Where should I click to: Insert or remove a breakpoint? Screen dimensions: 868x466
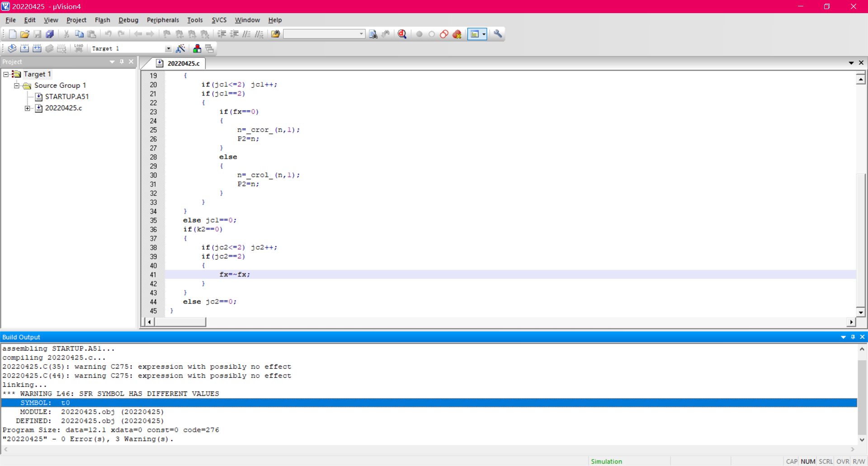(419, 34)
